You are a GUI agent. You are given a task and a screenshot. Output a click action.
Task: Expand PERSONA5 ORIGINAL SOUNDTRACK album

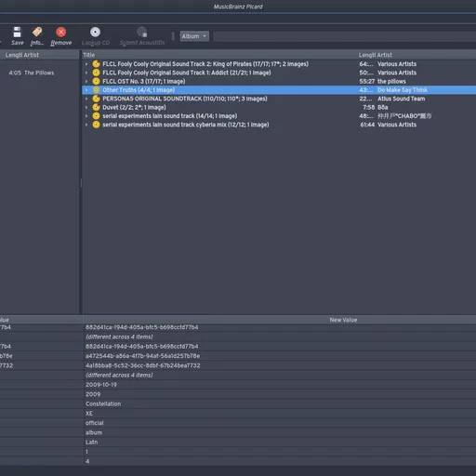86,99
